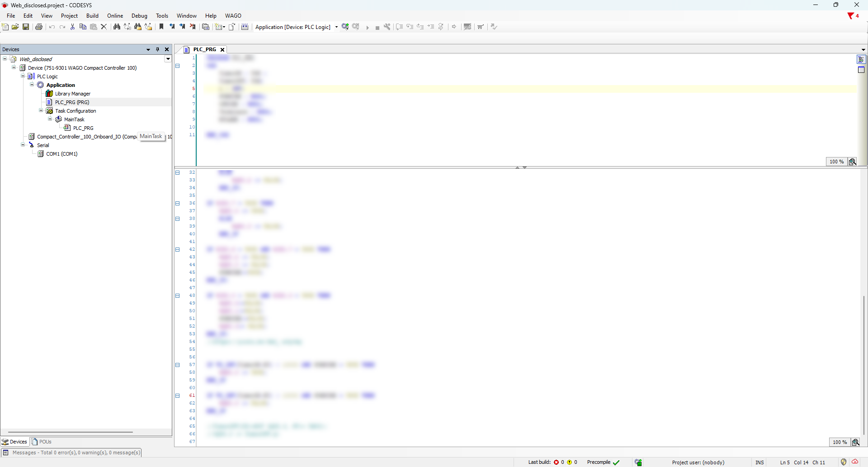Click the Copy toolbar icon
The width and height of the screenshot is (868, 467).
tap(83, 27)
